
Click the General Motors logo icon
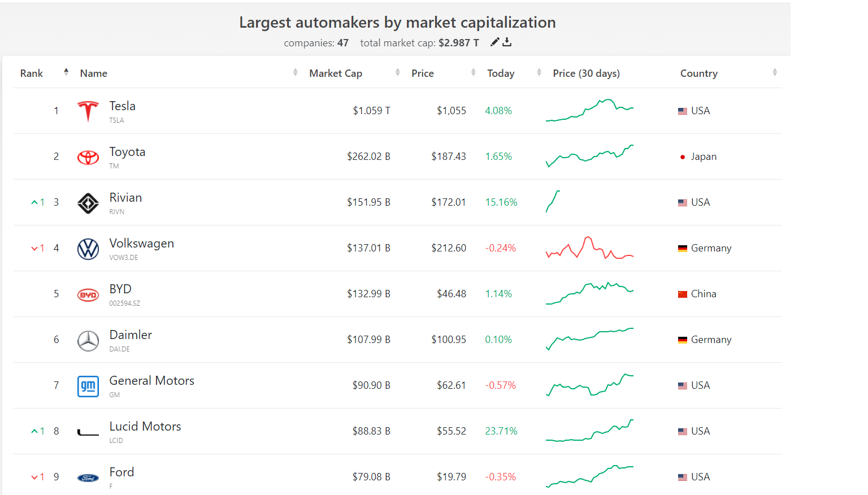(x=88, y=386)
